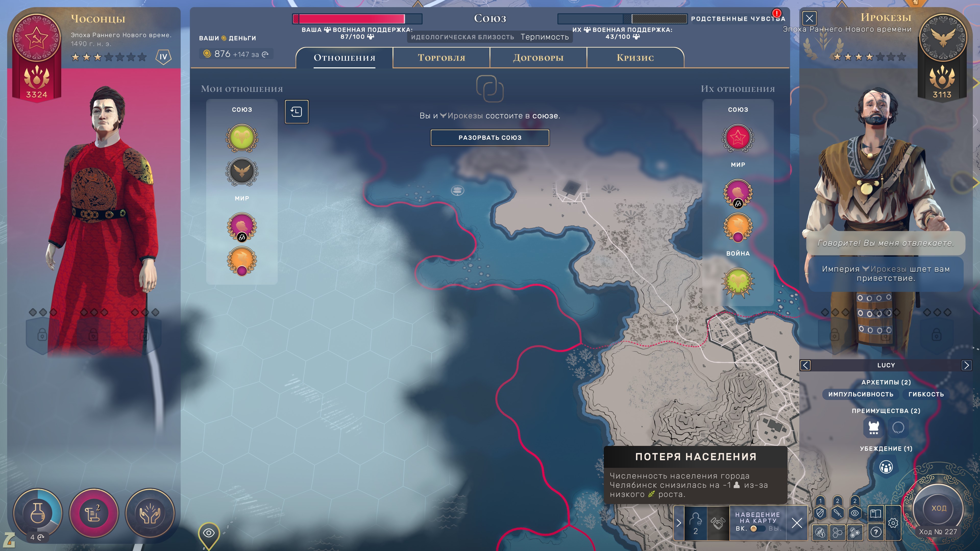Toggle the hexagon grid map filter
Viewport: 980px width, 551px height.
(837, 532)
